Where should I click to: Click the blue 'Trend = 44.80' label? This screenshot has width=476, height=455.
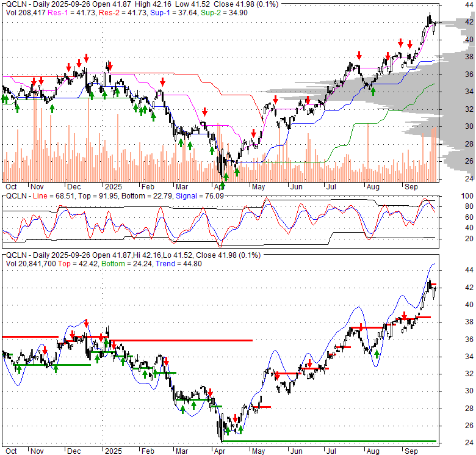[x=178, y=264]
